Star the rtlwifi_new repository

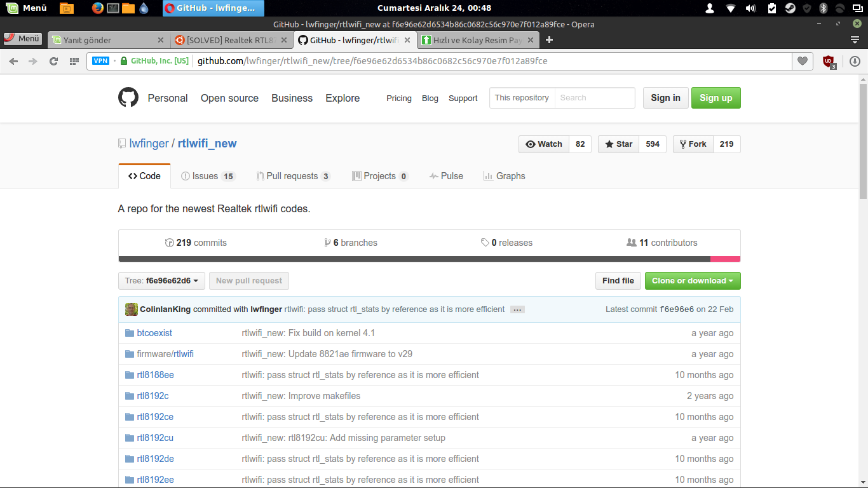(618, 144)
